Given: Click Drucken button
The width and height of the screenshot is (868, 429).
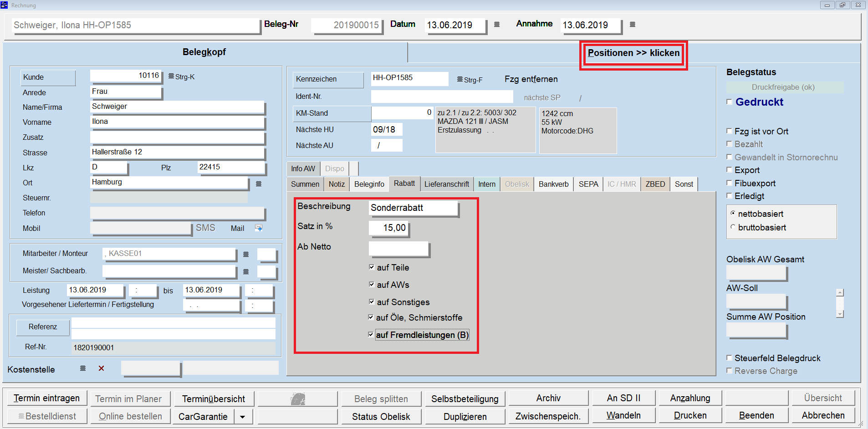Looking at the screenshot, I should (x=690, y=416).
